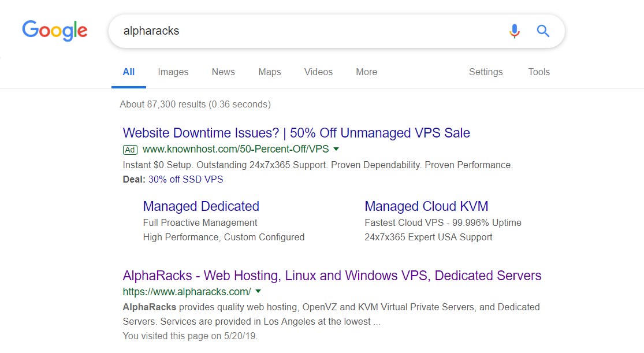Open the Videos tab
The width and height of the screenshot is (644, 353).
click(x=318, y=72)
